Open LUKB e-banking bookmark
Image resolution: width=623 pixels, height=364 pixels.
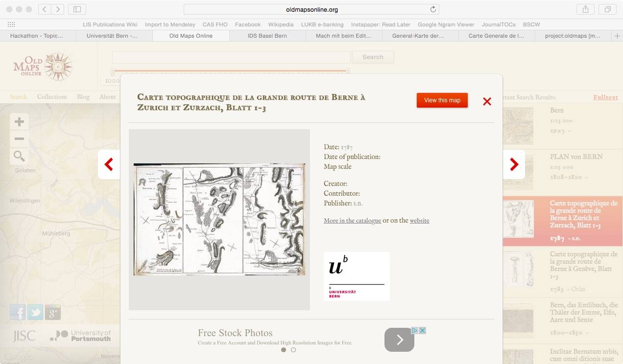[322, 24]
